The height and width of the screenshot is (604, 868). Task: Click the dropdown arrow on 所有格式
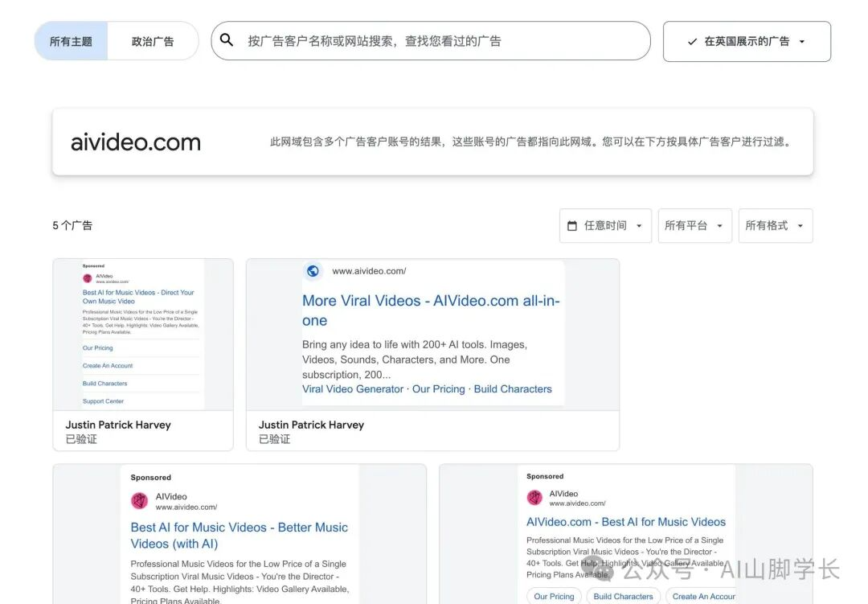click(800, 225)
